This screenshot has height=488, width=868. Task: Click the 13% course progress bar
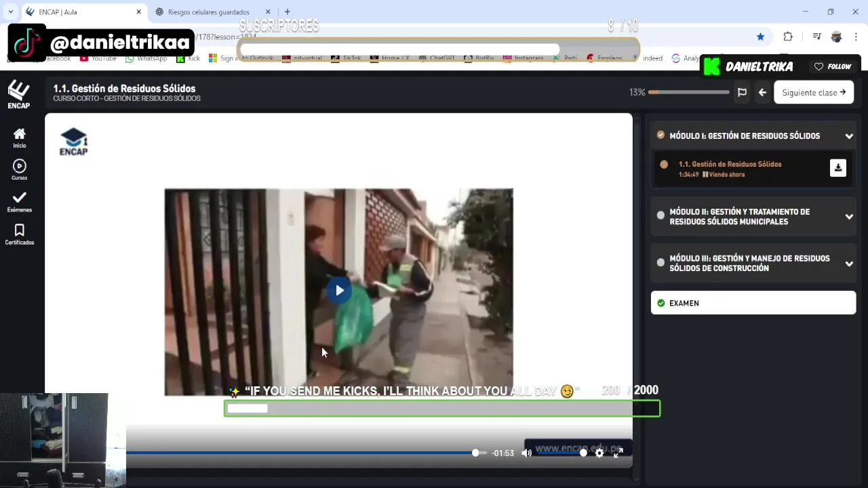[x=688, y=92]
